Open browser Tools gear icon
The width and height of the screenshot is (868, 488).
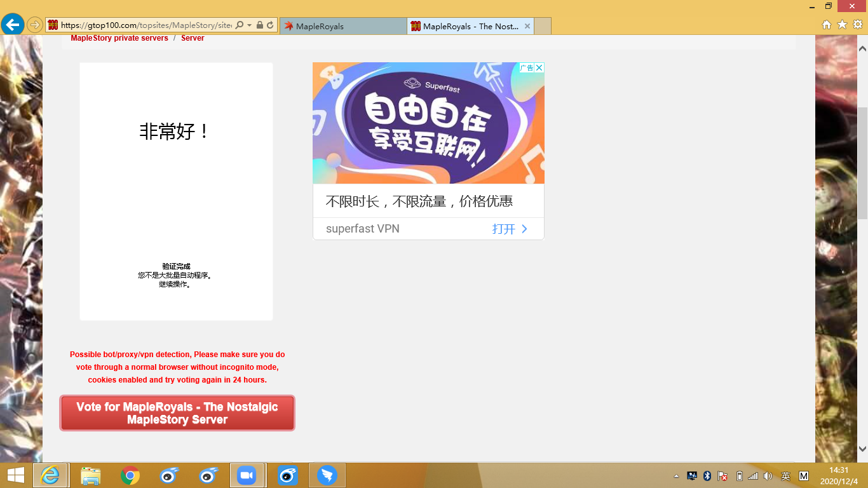click(857, 25)
